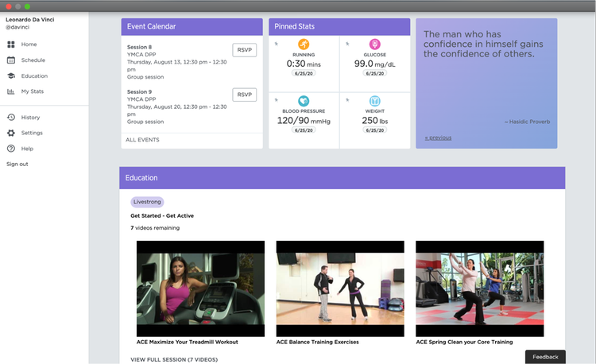Play ACE Balance Training Exercises video thumbnail

click(340, 288)
